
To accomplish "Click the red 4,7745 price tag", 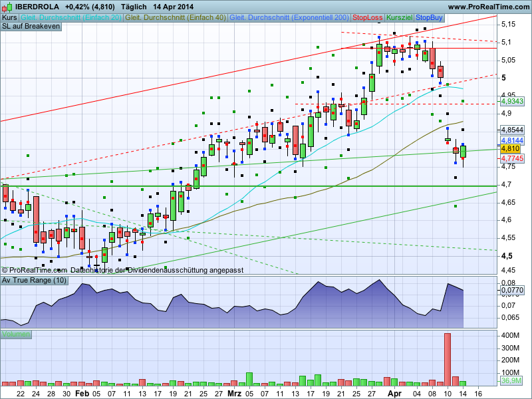I will pyautogui.click(x=512, y=158).
